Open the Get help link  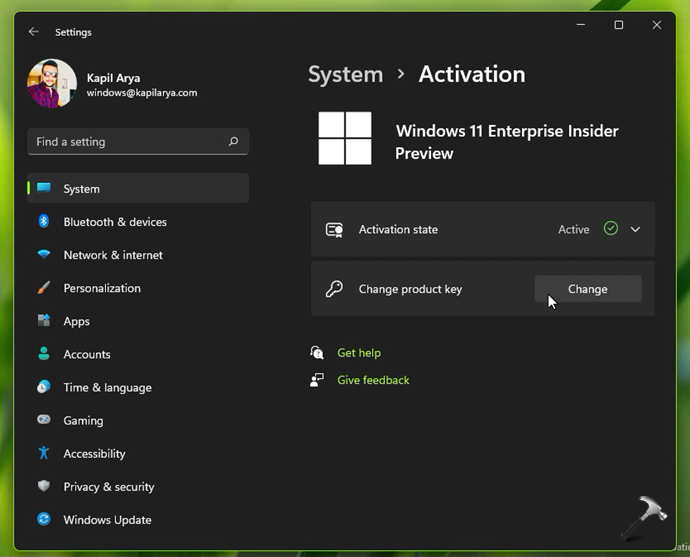(x=359, y=353)
